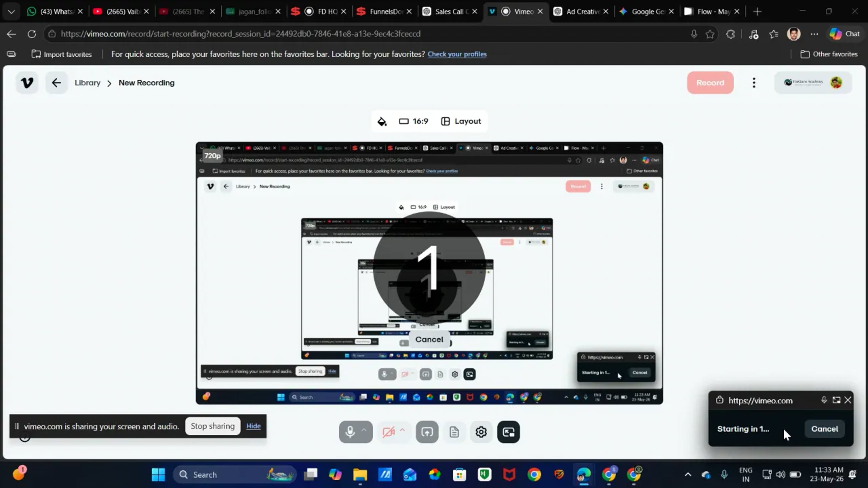This screenshot has width=868, height=488.
Task: Hide the screen sharing notification bar
Action: point(254,426)
